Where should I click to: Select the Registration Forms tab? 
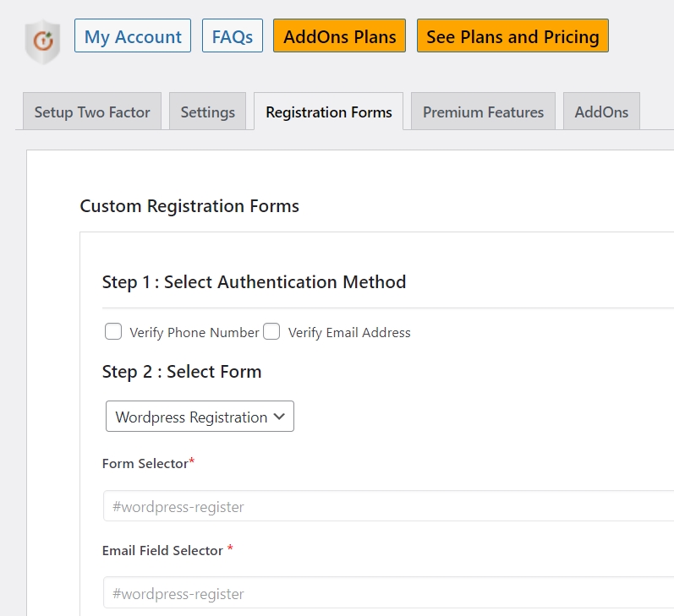pos(328,112)
